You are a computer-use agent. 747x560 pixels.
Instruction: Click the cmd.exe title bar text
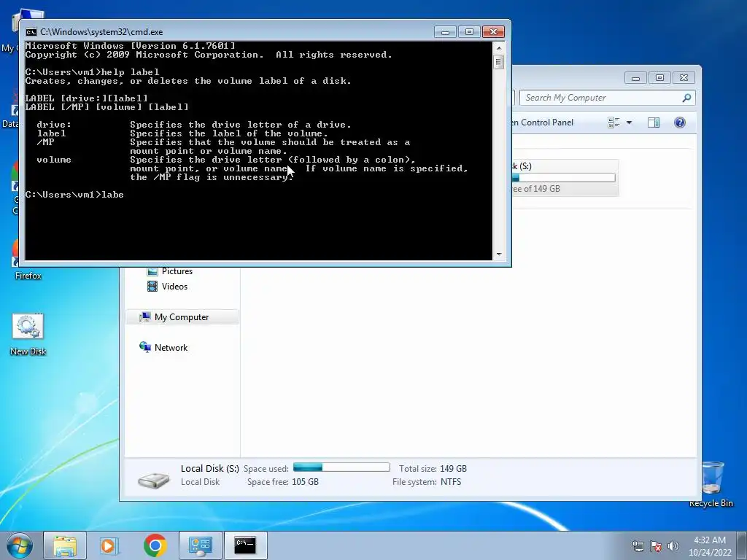pos(101,32)
